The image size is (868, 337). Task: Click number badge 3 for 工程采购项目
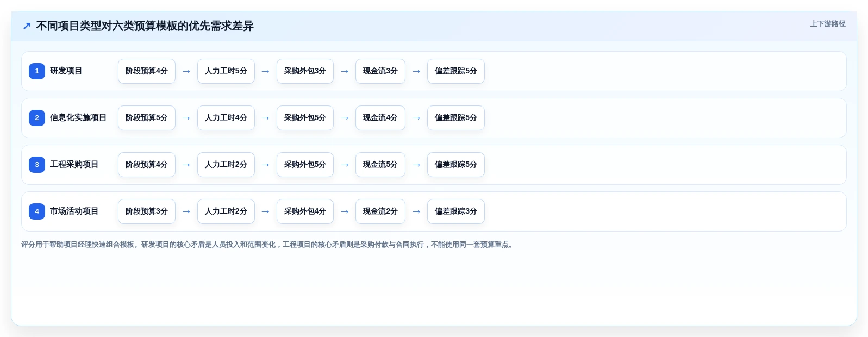tap(37, 165)
